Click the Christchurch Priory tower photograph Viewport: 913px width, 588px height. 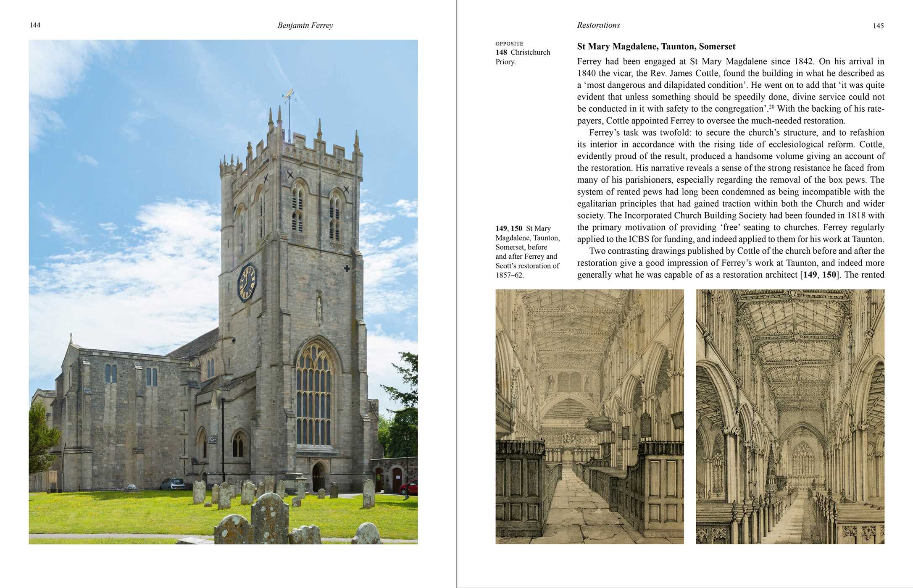click(x=223, y=292)
